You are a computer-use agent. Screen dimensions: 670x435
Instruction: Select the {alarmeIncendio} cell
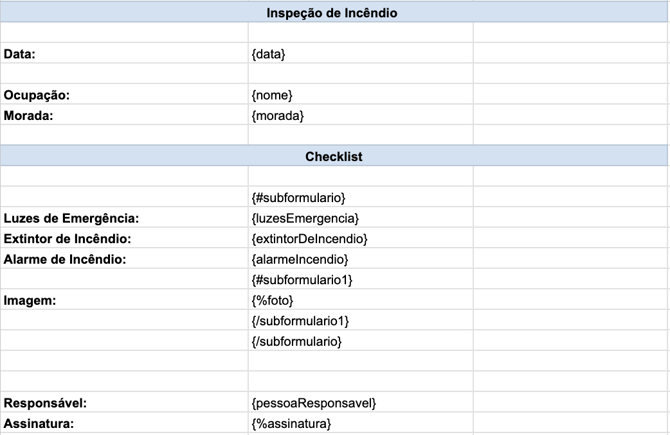point(300,259)
